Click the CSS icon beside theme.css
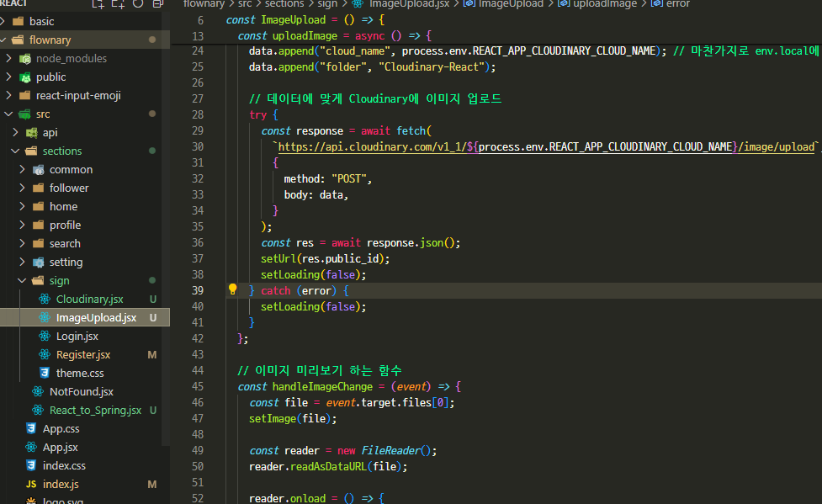The width and height of the screenshot is (822, 504). (x=45, y=373)
